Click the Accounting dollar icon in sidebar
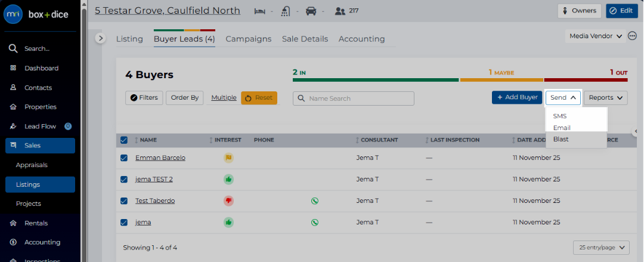 [13, 242]
